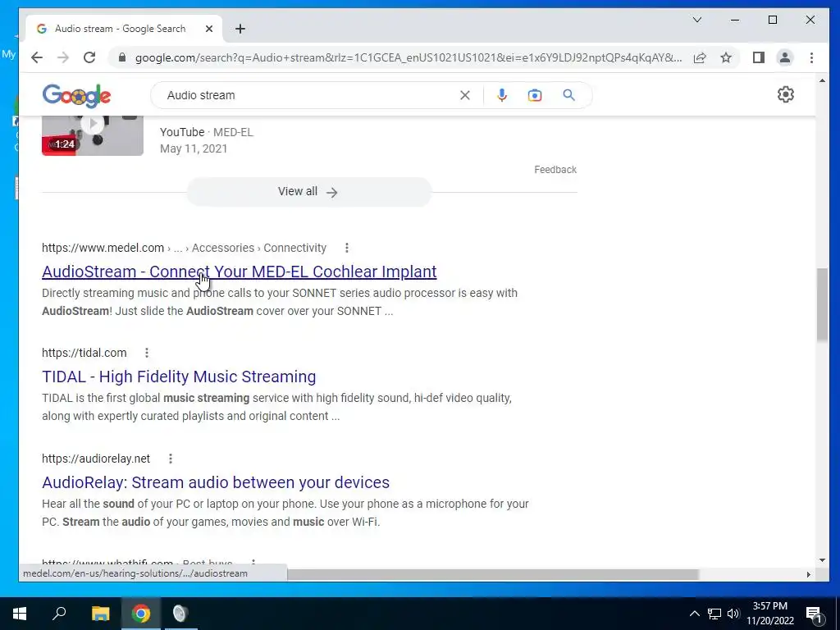840x630 pixels.
Task: Open File Explorer from taskbar
Action: coord(100,614)
